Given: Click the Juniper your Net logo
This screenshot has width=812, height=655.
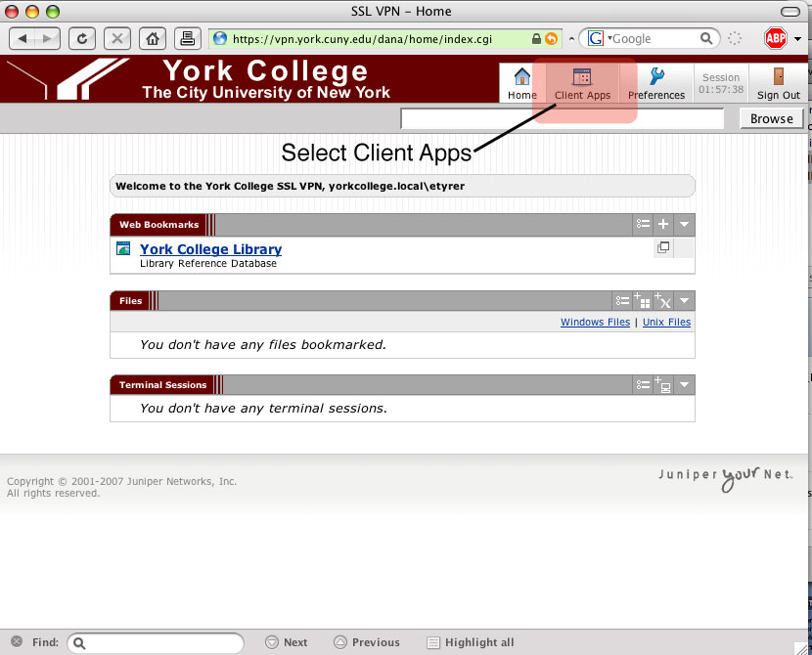Looking at the screenshot, I should click(726, 478).
